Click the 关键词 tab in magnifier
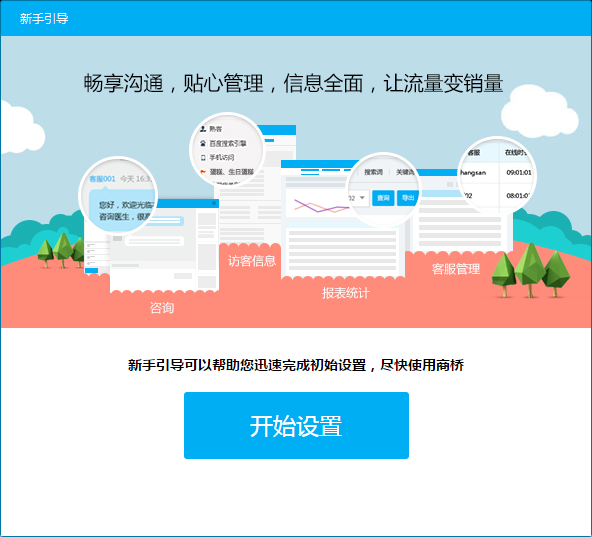The image size is (592, 537). (x=405, y=172)
